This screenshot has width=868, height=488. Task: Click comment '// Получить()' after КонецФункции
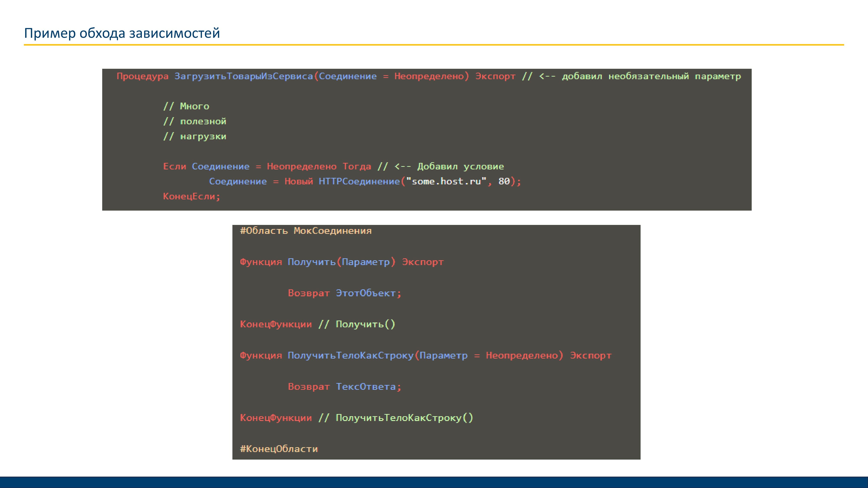click(357, 324)
